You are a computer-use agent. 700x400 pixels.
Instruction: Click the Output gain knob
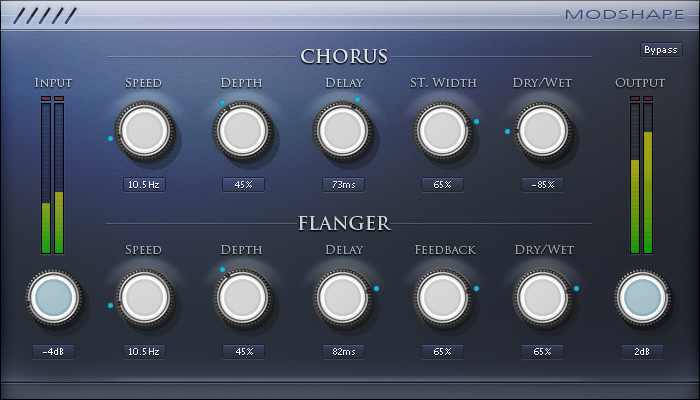[641, 297]
